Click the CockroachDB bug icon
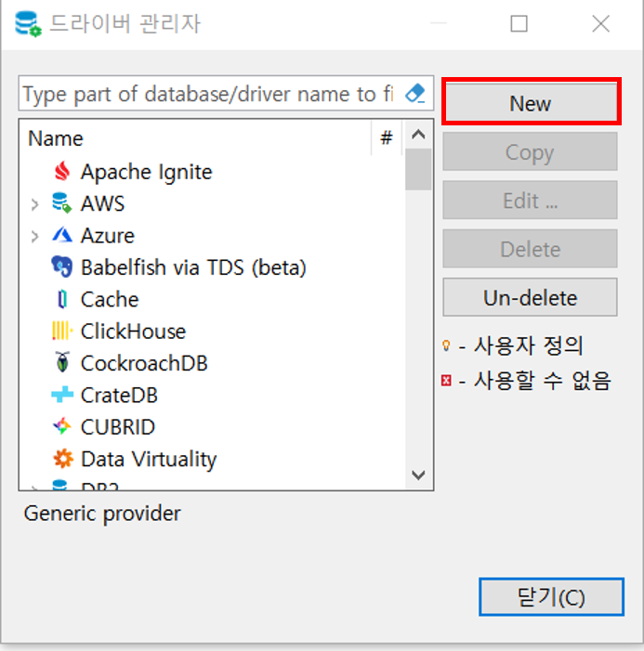 coord(63,362)
